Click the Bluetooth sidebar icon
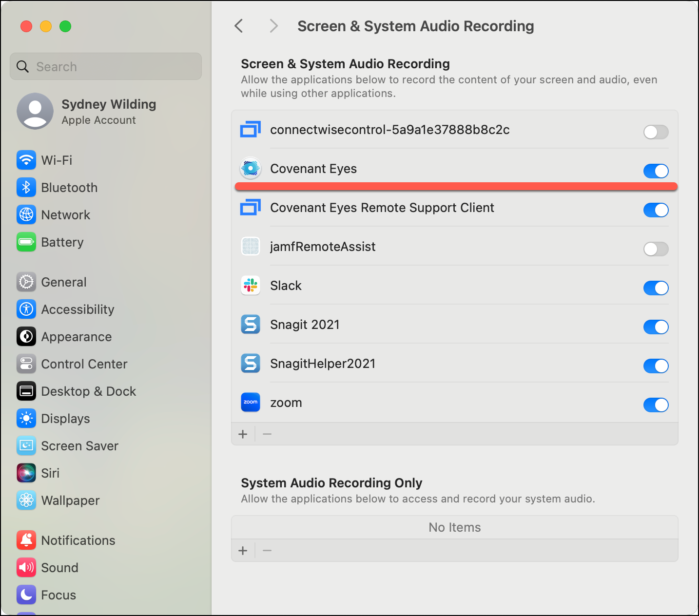This screenshot has height=616, width=699. 26,187
